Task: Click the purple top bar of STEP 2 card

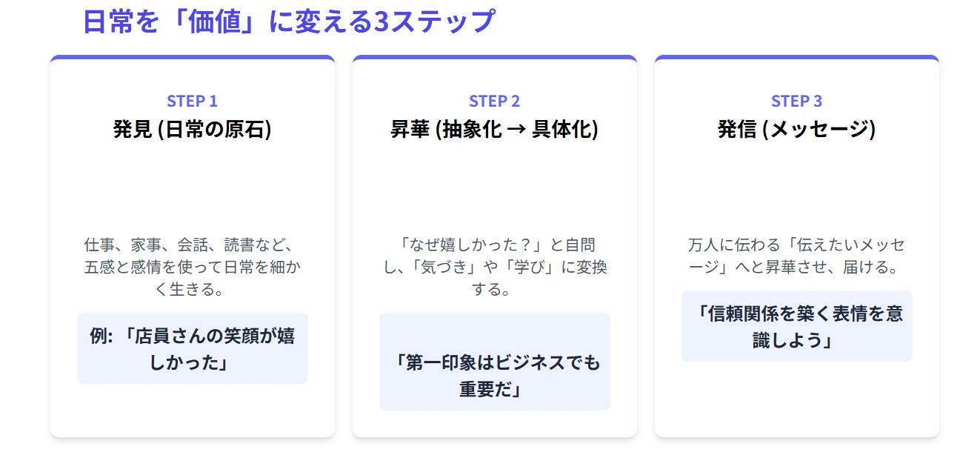Action: click(494, 57)
